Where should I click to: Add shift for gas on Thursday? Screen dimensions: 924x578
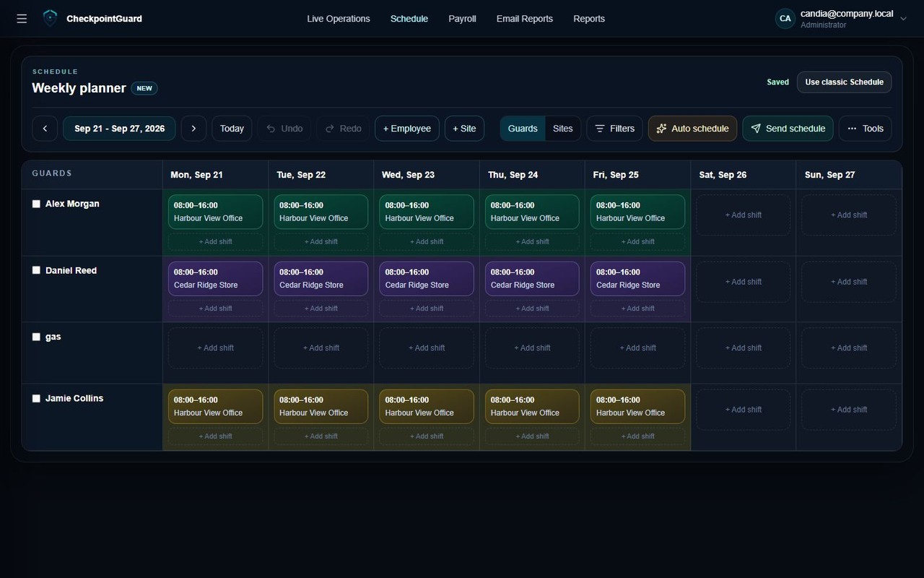click(532, 348)
